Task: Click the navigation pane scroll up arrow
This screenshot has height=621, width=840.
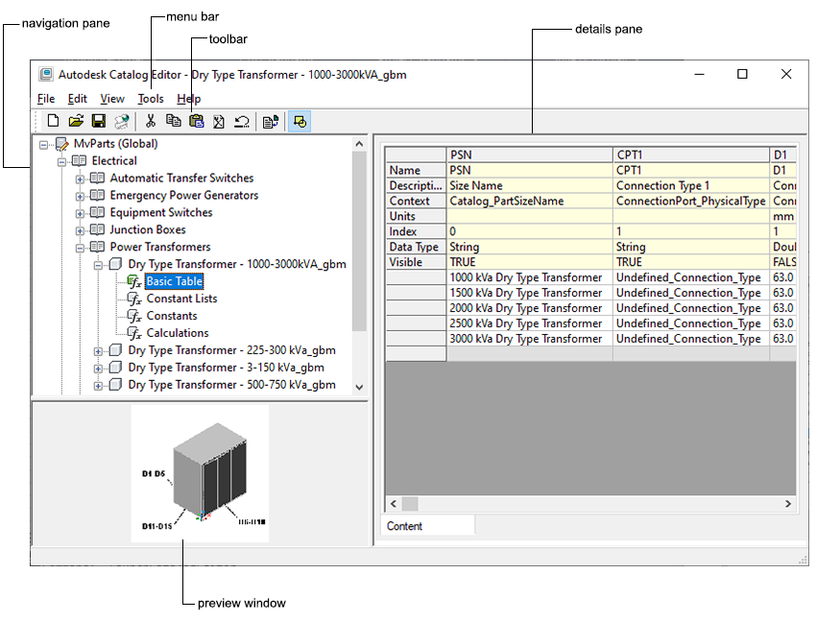Action: coord(359,144)
